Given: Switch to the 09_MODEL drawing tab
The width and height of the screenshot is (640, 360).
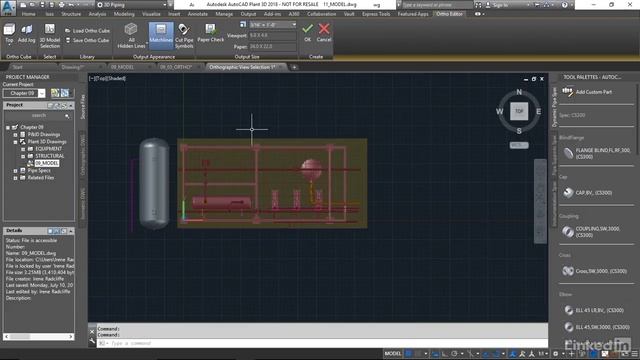Looking at the screenshot, I should coord(122,67).
